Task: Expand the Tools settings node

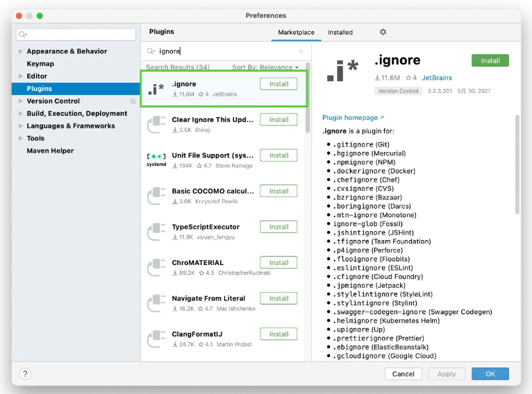Action: pos(21,138)
